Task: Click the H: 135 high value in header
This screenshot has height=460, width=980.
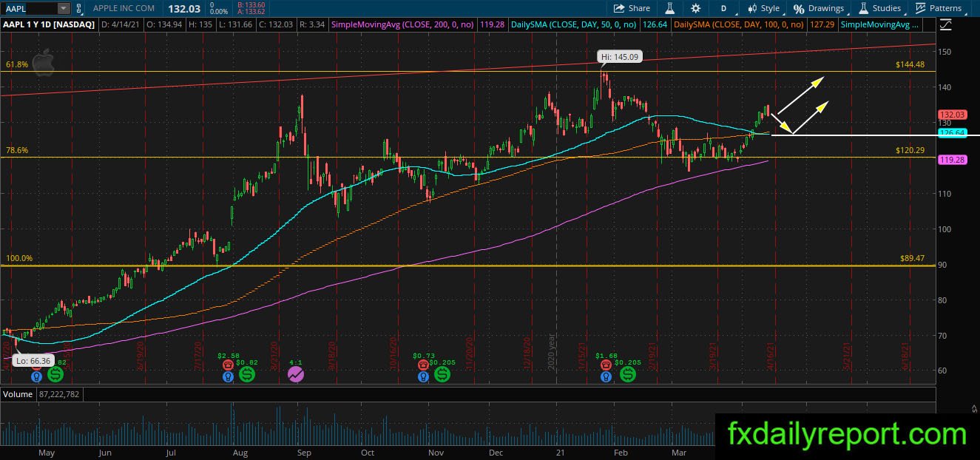Action: (x=202, y=24)
